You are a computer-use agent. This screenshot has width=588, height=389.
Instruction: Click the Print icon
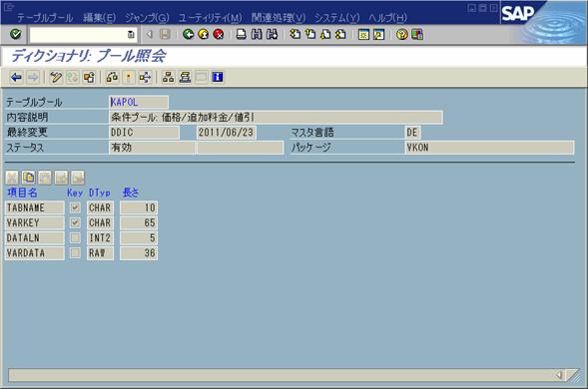coord(242,35)
